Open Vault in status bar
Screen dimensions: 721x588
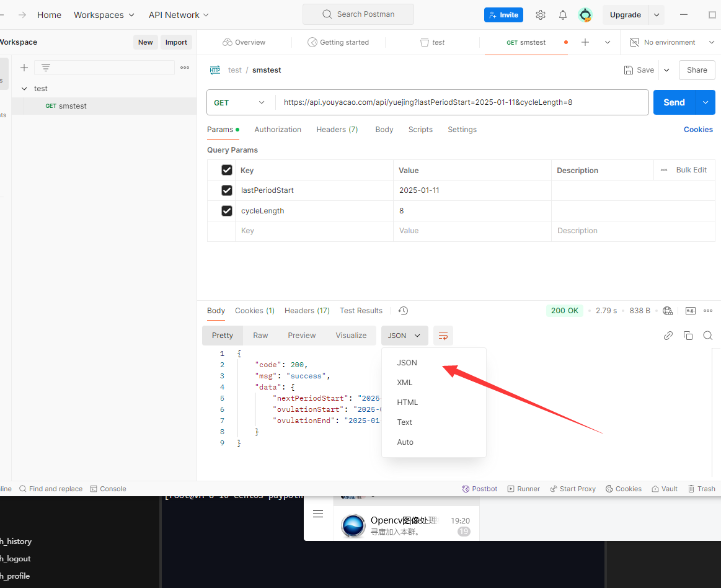point(665,489)
